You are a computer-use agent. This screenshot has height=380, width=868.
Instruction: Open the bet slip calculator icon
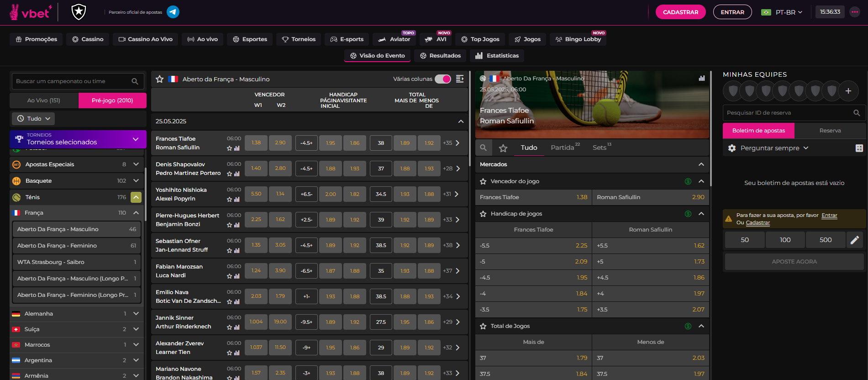click(859, 148)
